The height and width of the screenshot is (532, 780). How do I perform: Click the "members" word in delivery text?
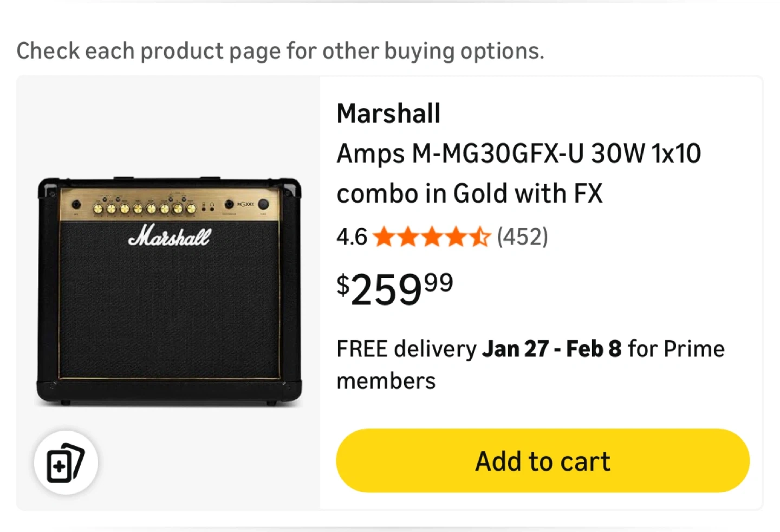coord(386,381)
